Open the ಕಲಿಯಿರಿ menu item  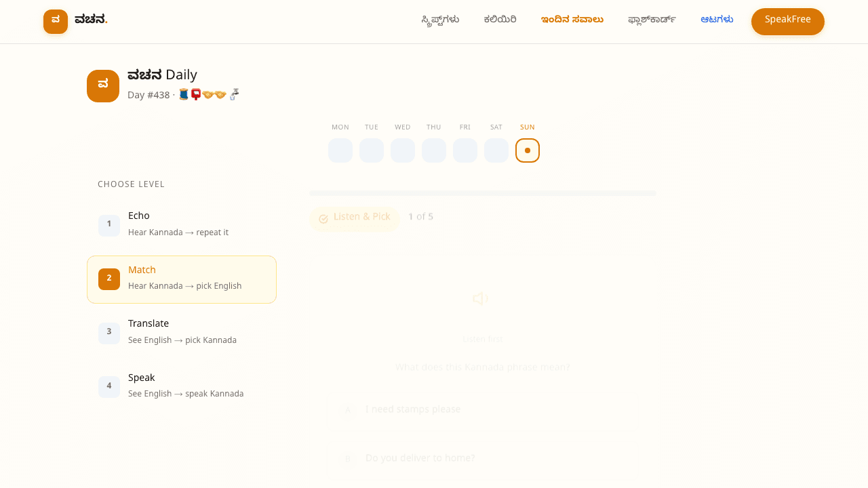click(500, 20)
